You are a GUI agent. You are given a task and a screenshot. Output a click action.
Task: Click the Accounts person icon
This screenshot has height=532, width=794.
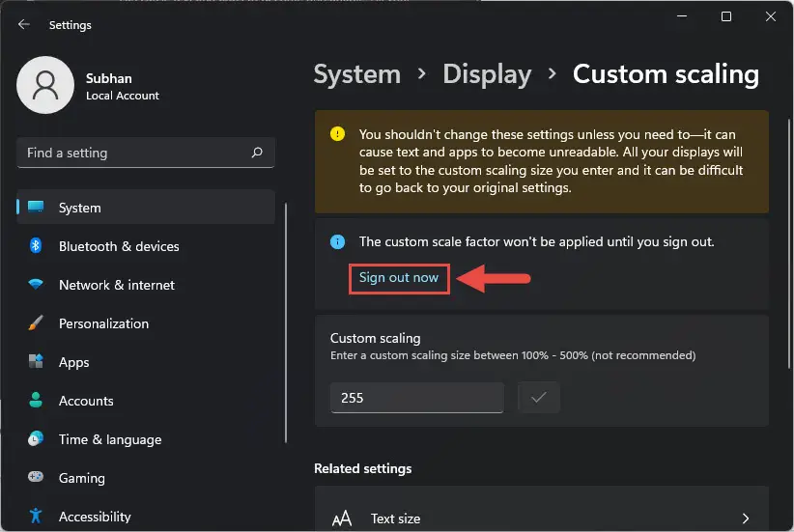pyautogui.click(x=36, y=401)
